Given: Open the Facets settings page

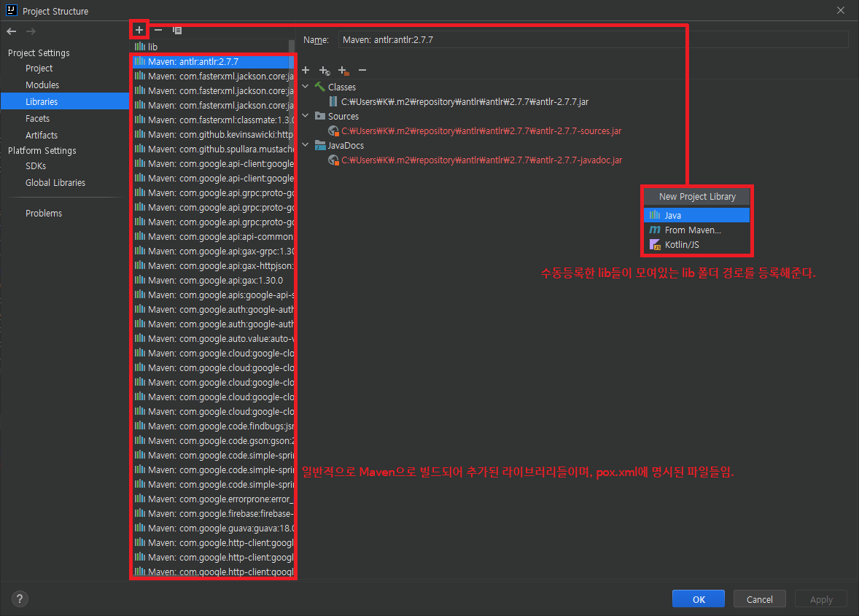Looking at the screenshot, I should coord(37,118).
